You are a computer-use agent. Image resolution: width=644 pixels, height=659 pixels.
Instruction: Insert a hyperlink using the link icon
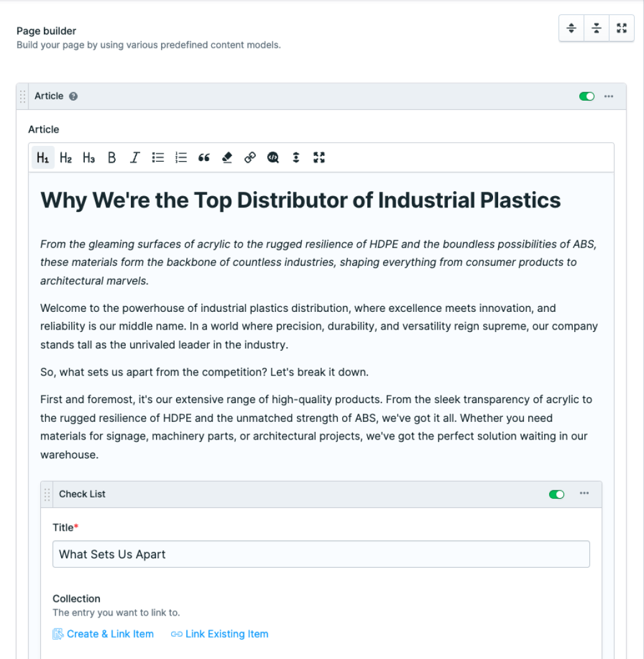[250, 157]
